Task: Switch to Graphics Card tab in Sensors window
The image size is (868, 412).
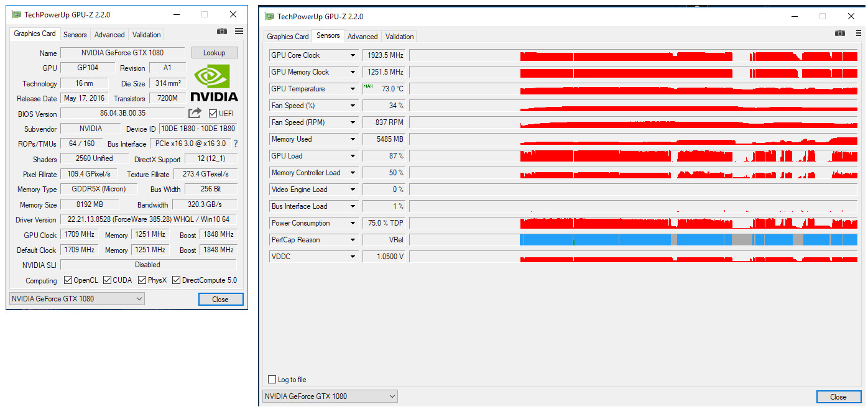Action: (x=288, y=37)
